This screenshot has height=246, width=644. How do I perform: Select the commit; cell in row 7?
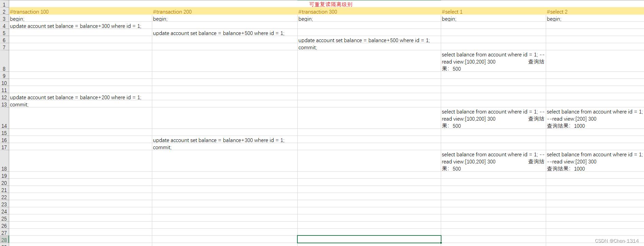coord(369,47)
